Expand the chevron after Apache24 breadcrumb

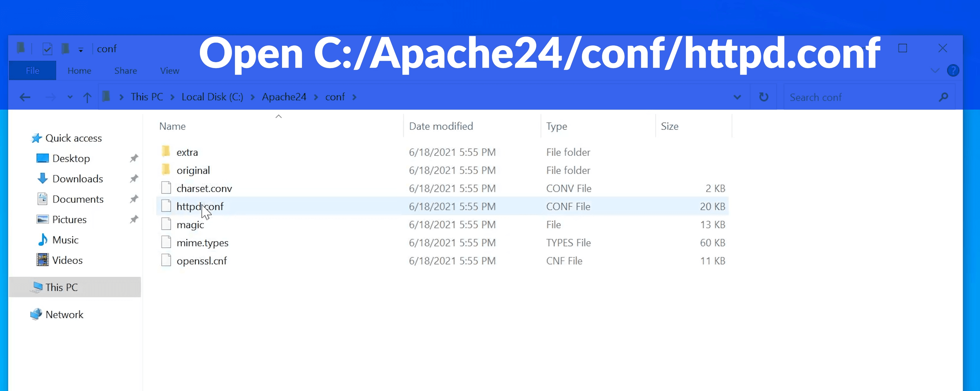[x=316, y=98]
